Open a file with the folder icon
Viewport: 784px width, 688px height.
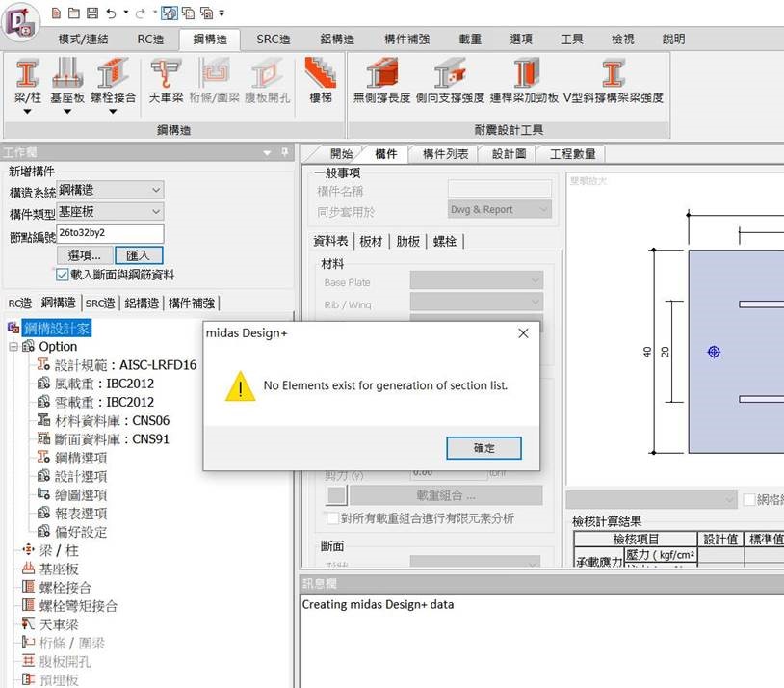74,13
